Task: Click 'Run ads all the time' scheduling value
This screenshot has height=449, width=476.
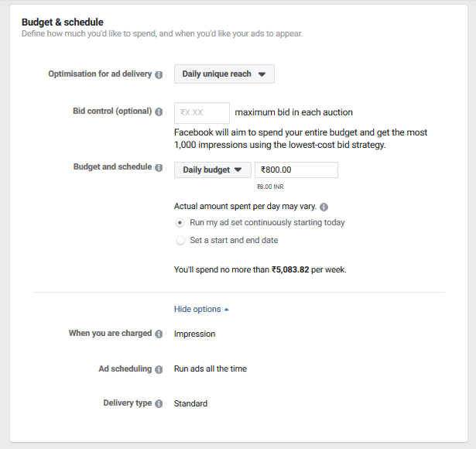Action: [x=211, y=368]
